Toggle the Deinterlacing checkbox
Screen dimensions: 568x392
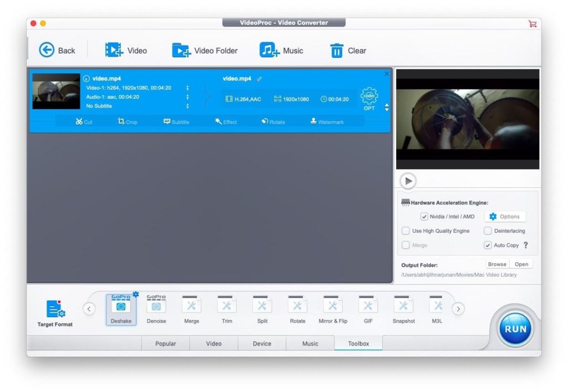(488, 231)
